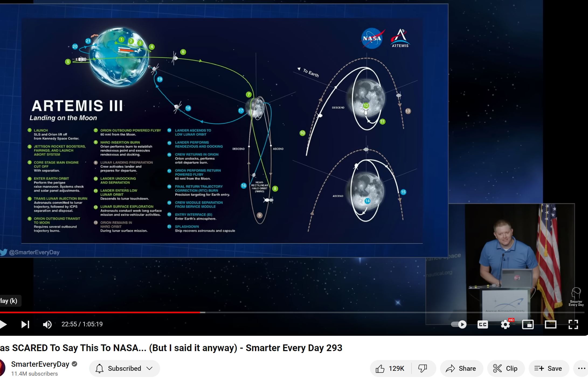Share this video
This screenshot has width=588, height=381.
point(462,368)
